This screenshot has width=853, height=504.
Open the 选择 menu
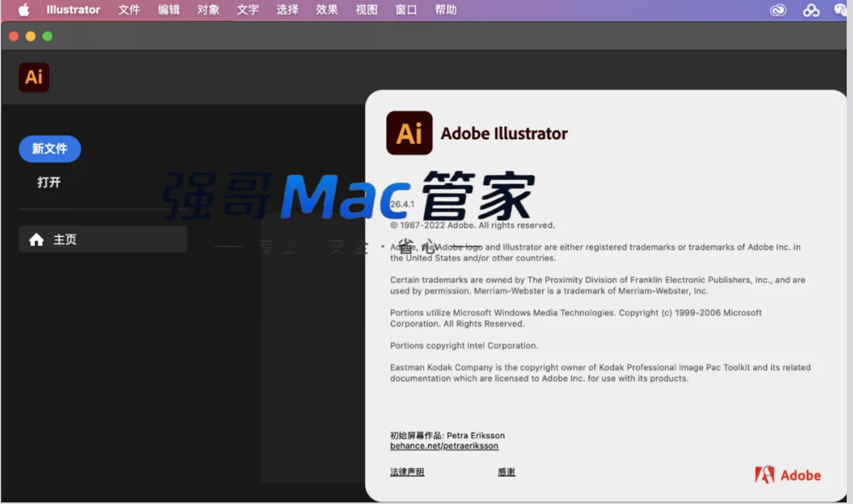point(287,10)
